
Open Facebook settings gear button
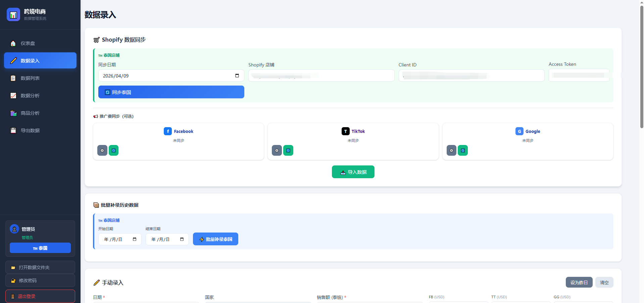click(102, 150)
